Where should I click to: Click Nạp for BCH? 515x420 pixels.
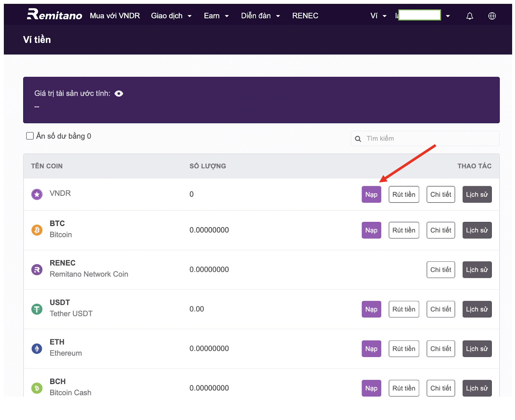[x=371, y=388]
